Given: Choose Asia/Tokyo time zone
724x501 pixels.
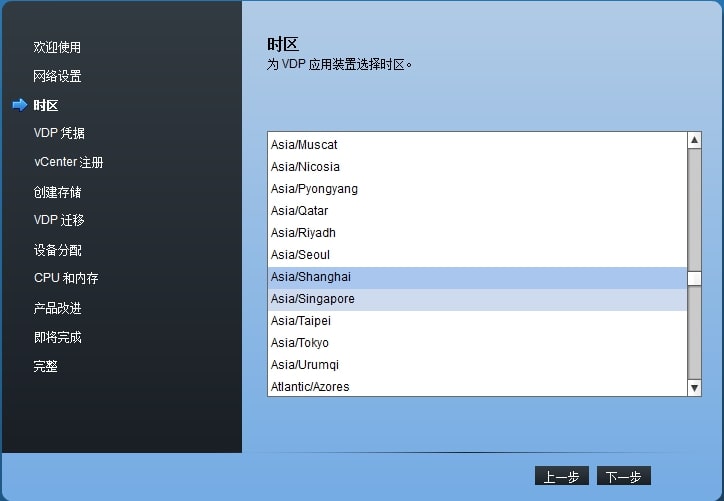Looking at the screenshot, I should click(x=477, y=343).
